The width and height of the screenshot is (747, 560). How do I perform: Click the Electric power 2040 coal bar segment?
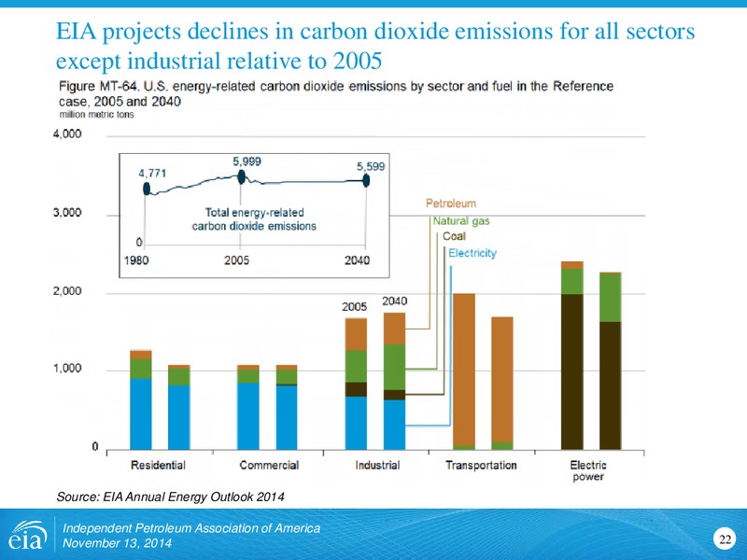point(611,385)
